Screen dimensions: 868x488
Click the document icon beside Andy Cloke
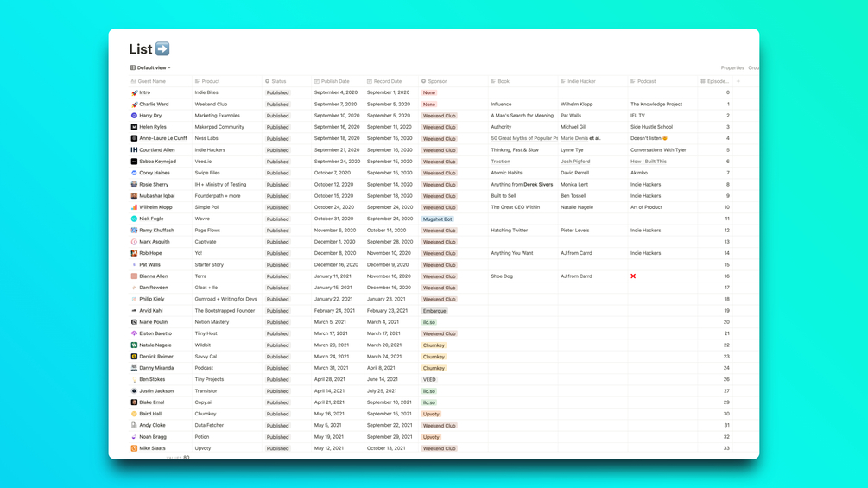134,426
